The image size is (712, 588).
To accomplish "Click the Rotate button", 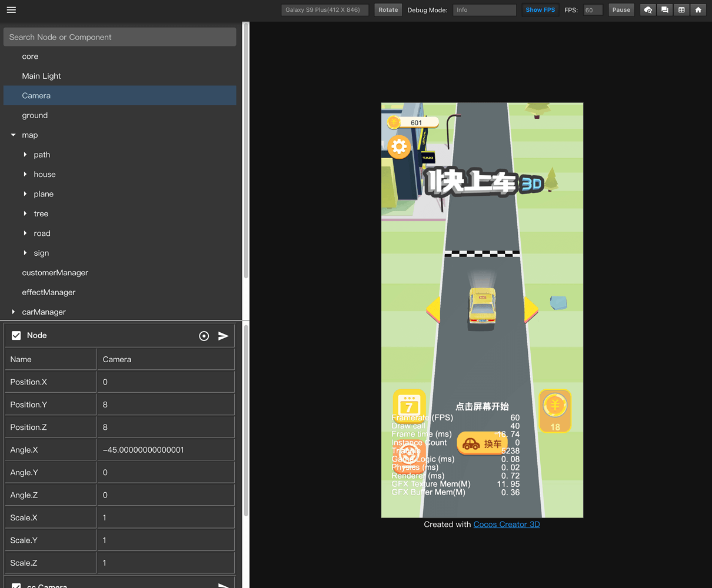I will pyautogui.click(x=388, y=9).
